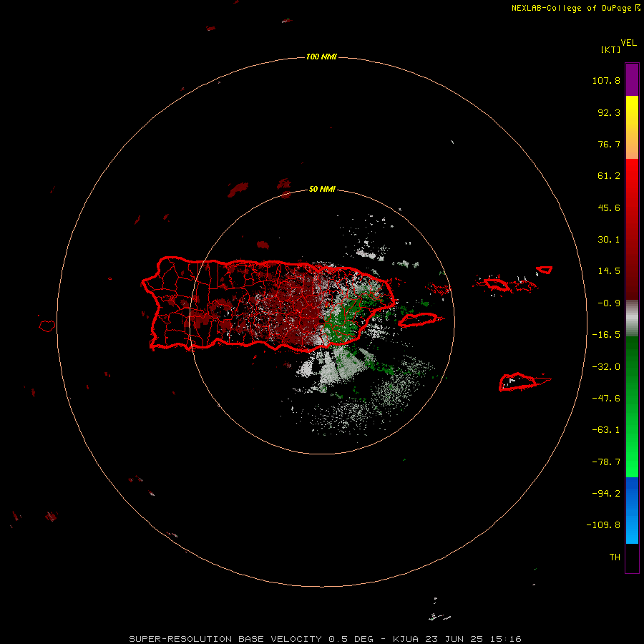Click the 100 NMI range ring label
This screenshot has width=644, height=644.
(x=321, y=57)
